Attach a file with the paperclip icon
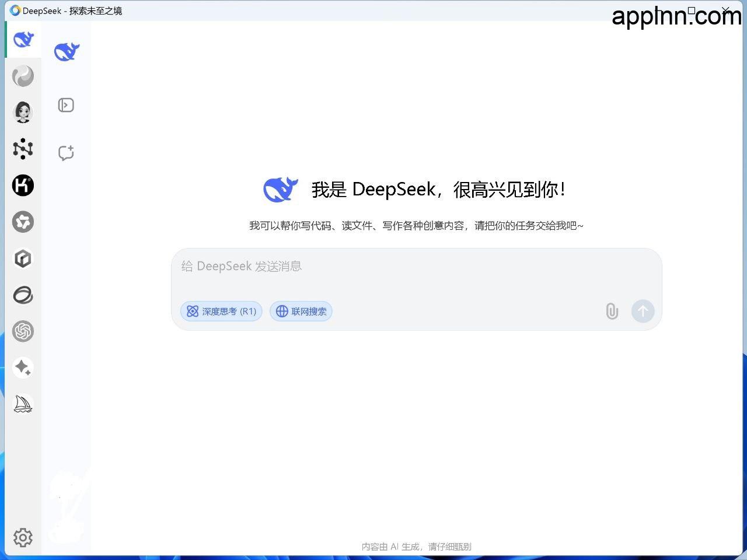The height and width of the screenshot is (560, 747). pos(612,311)
